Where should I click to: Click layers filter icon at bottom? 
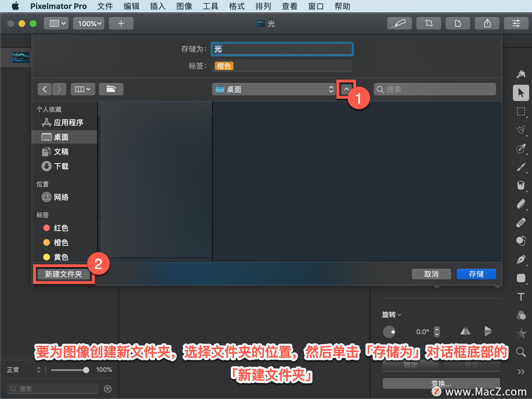pyautogui.click(x=108, y=389)
